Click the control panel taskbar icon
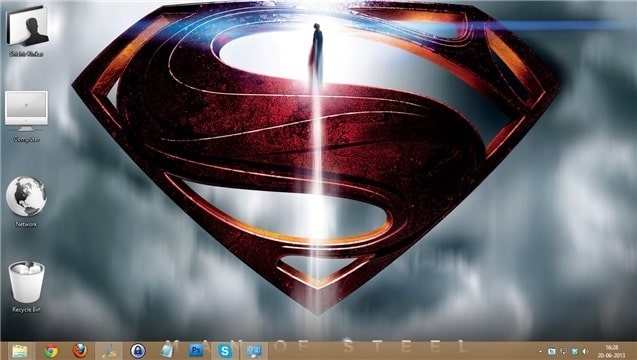Screen dimensions: 637x360 (254, 351)
